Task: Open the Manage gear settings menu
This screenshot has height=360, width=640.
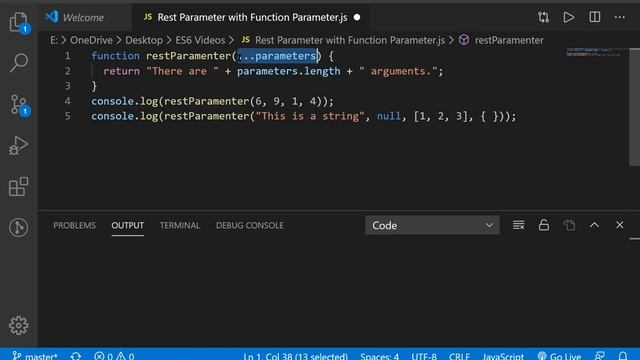Action: [19, 325]
